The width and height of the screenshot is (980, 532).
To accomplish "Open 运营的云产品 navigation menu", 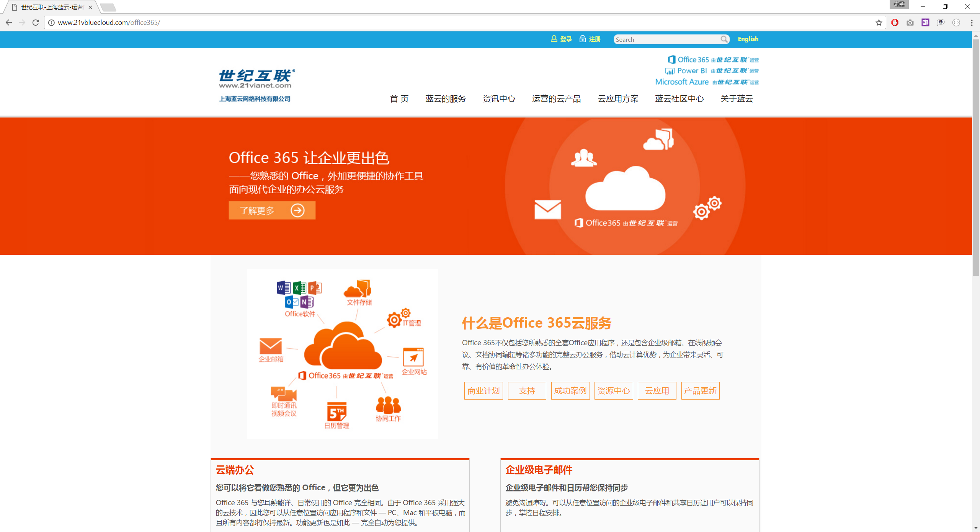I will [556, 99].
